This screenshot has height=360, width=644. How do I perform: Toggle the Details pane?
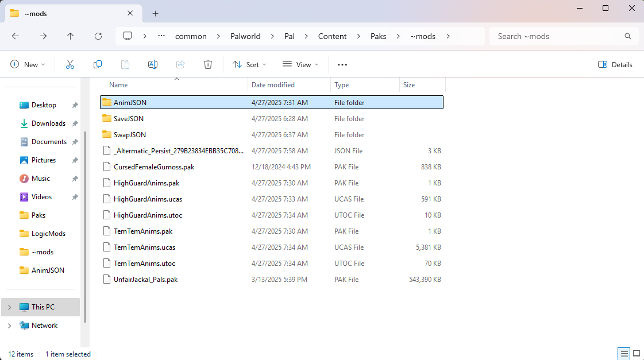(615, 64)
